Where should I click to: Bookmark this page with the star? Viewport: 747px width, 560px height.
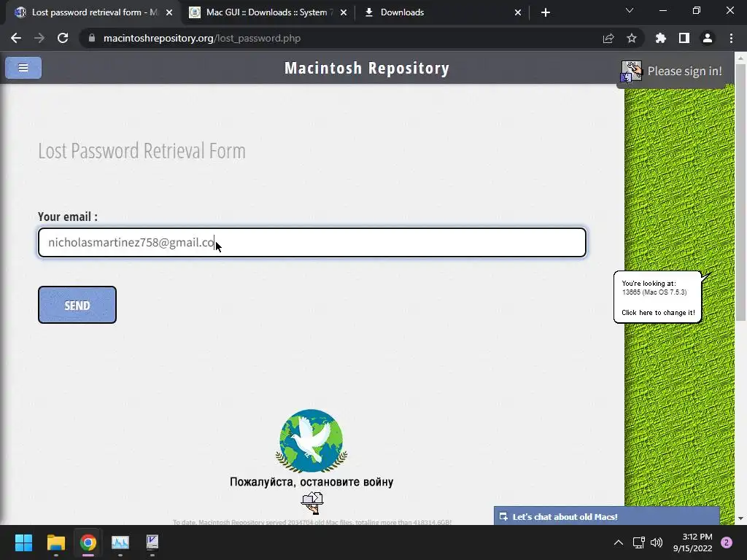coord(632,38)
